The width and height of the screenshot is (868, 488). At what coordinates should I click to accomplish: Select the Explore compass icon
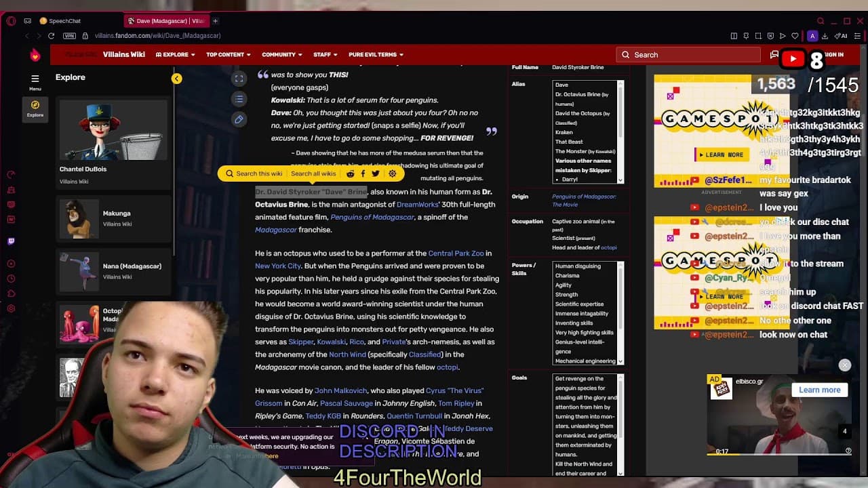(x=35, y=108)
